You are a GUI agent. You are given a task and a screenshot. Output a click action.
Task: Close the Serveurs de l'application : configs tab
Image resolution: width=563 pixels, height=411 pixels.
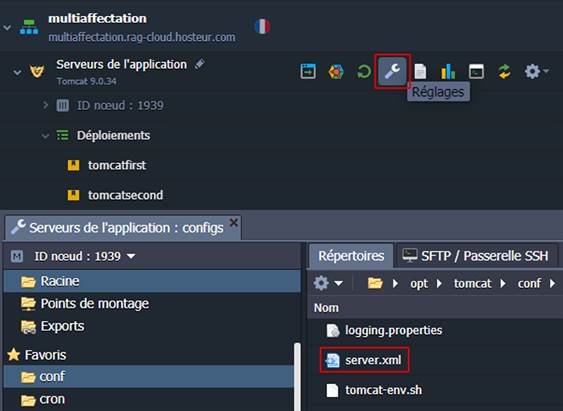(234, 223)
